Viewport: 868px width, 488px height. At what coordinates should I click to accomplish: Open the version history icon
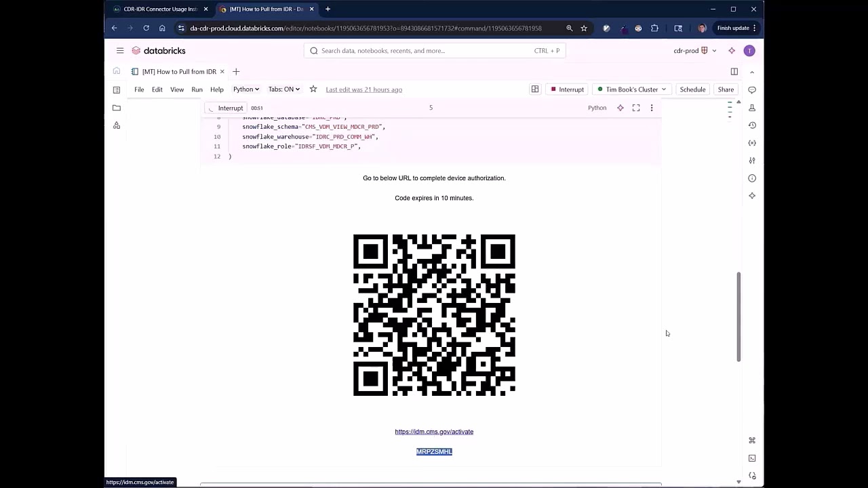[x=752, y=125]
